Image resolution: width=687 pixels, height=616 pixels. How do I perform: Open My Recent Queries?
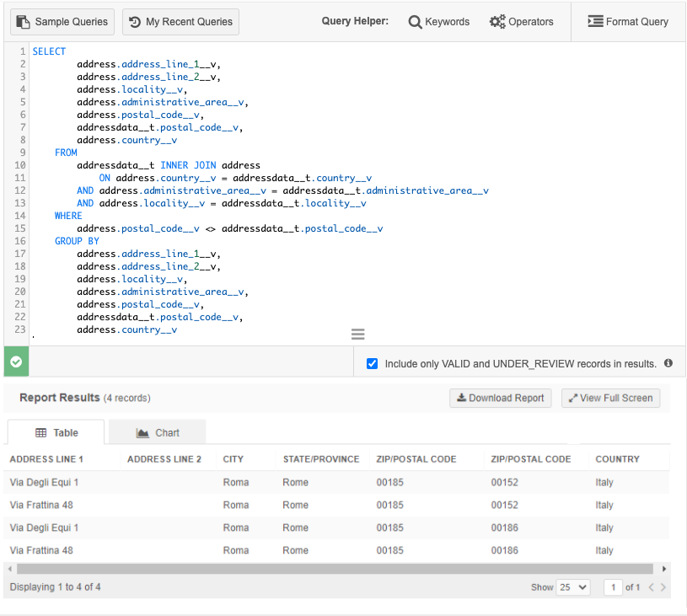pyautogui.click(x=180, y=22)
